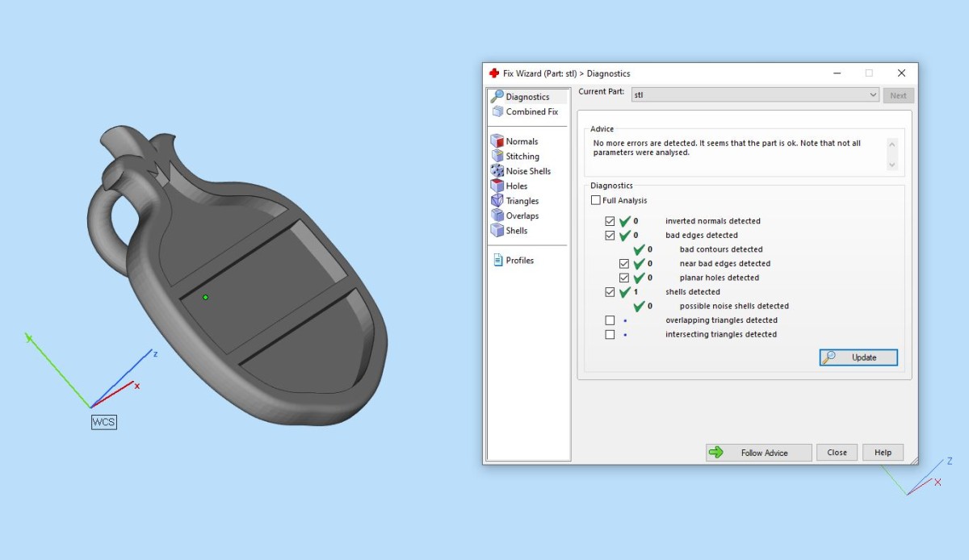Open the Stitching fix page
The image size is (969, 560).
(522, 157)
